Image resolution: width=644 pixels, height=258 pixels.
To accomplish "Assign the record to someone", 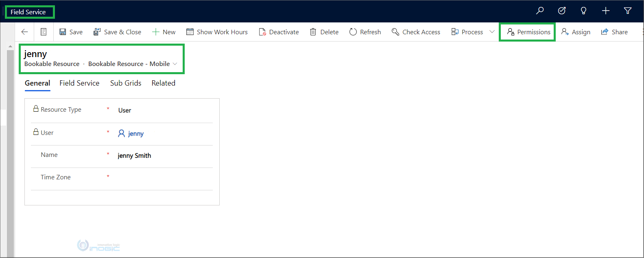I will pyautogui.click(x=576, y=32).
